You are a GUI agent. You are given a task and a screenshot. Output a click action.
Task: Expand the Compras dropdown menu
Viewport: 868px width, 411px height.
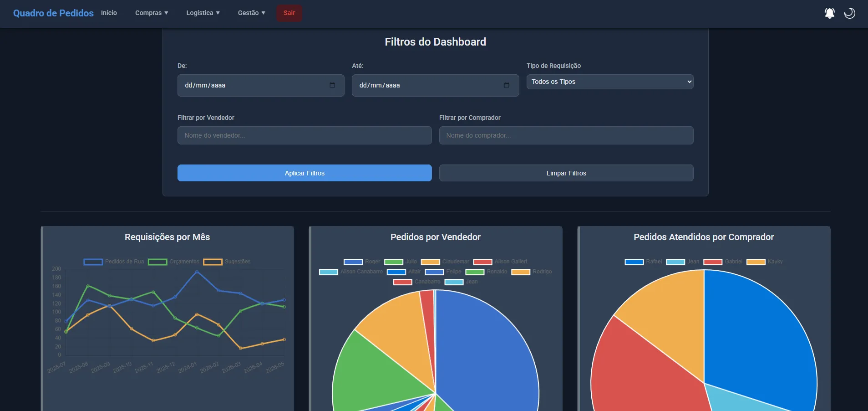pyautogui.click(x=152, y=13)
